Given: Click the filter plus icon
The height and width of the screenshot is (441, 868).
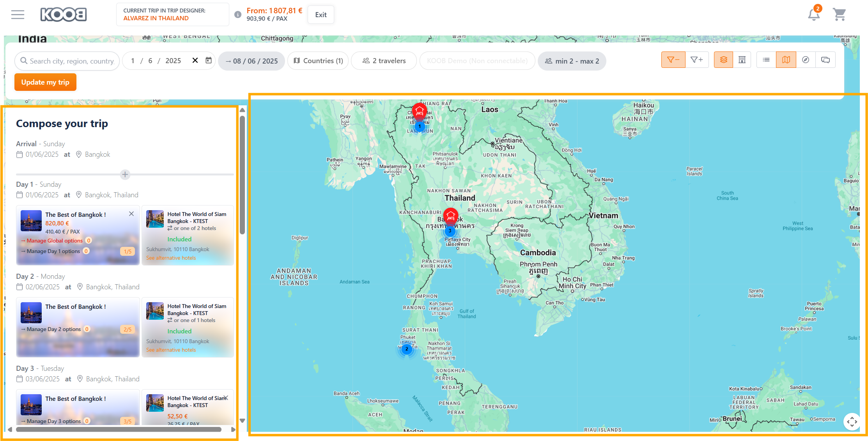Looking at the screenshot, I should (x=696, y=60).
